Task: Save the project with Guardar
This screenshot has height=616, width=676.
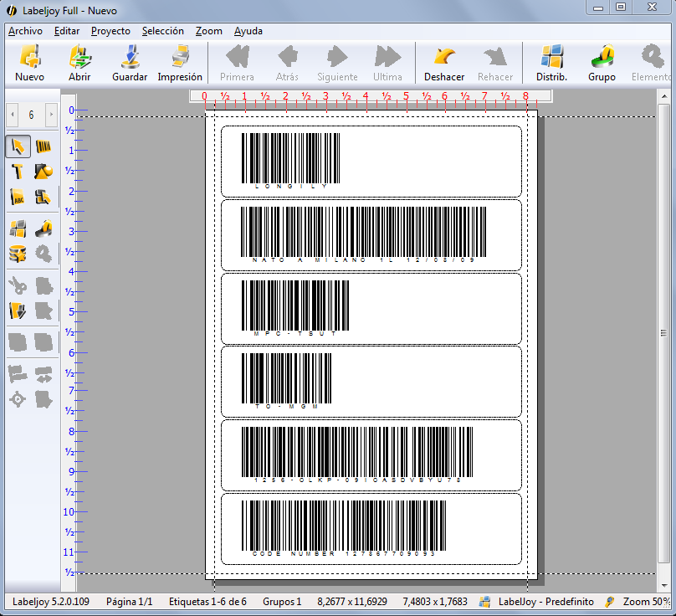Action: coord(130,63)
